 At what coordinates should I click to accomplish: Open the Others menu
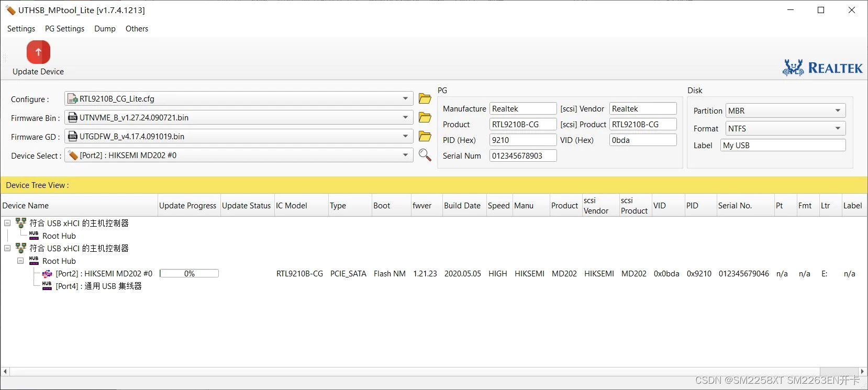point(137,29)
